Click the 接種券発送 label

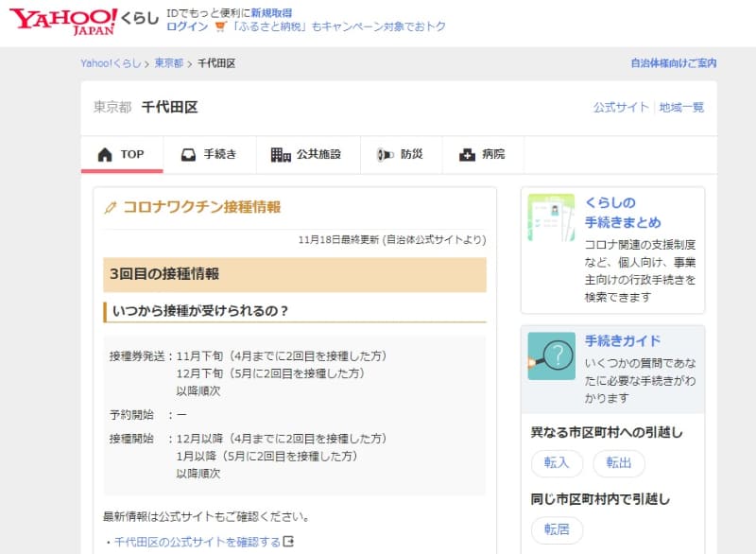coord(136,356)
